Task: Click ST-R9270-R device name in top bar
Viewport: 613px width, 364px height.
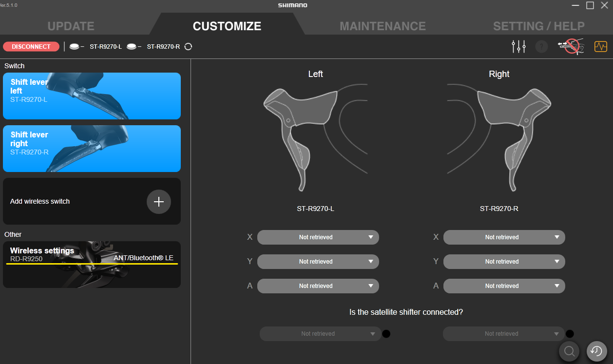Action: [x=163, y=47]
